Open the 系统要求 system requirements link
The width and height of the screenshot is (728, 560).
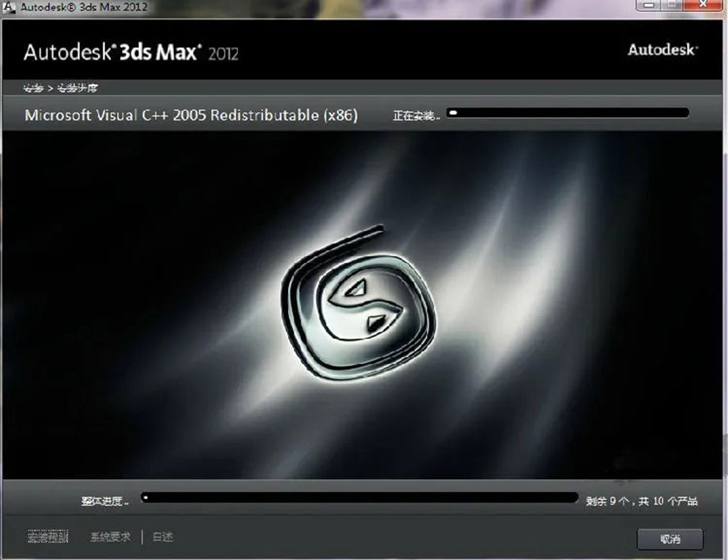[x=111, y=537]
